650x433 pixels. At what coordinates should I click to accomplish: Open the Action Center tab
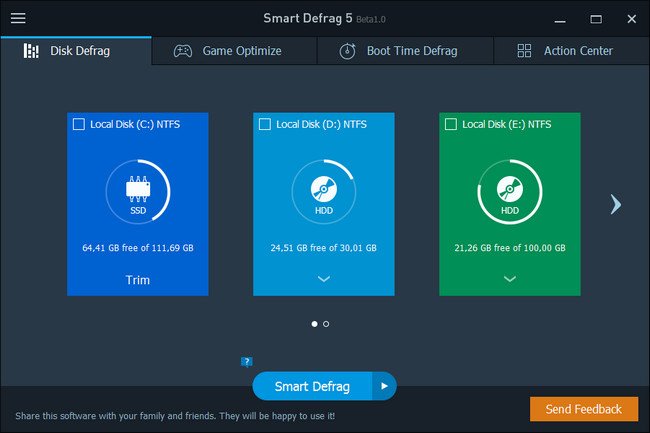pyautogui.click(x=572, y=51)
